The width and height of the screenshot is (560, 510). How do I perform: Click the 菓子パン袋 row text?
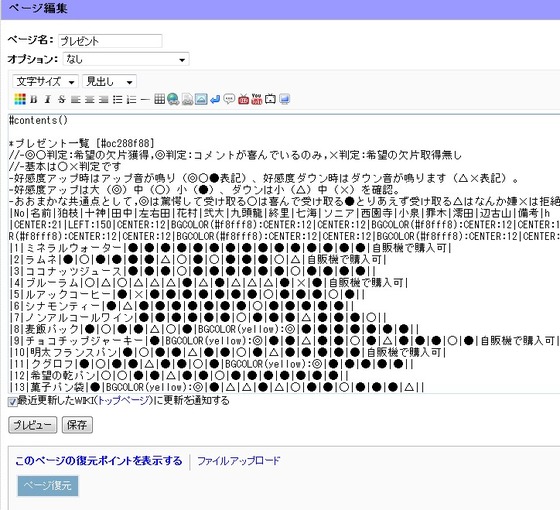pyautogui.click(x=217, y=387)
